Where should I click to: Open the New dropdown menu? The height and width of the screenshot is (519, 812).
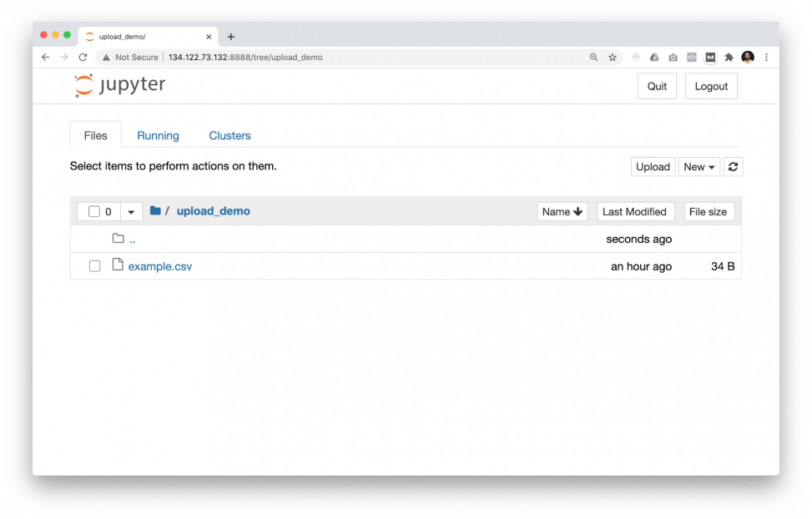pos(699,166)
